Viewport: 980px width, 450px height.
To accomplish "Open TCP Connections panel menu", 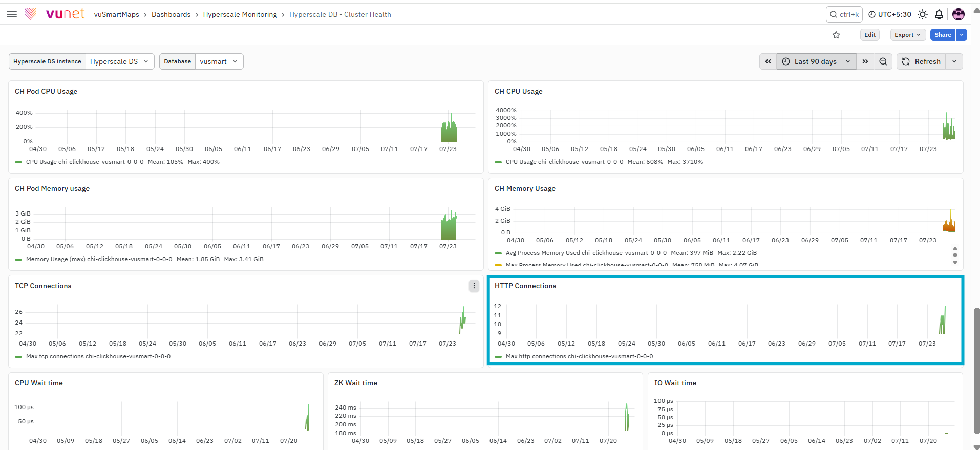I will tap(474, 286).
